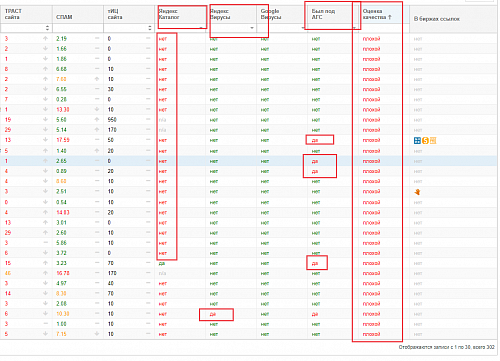Click the СПАМ filter input field
500x361 pixels.
click(77, 28)
